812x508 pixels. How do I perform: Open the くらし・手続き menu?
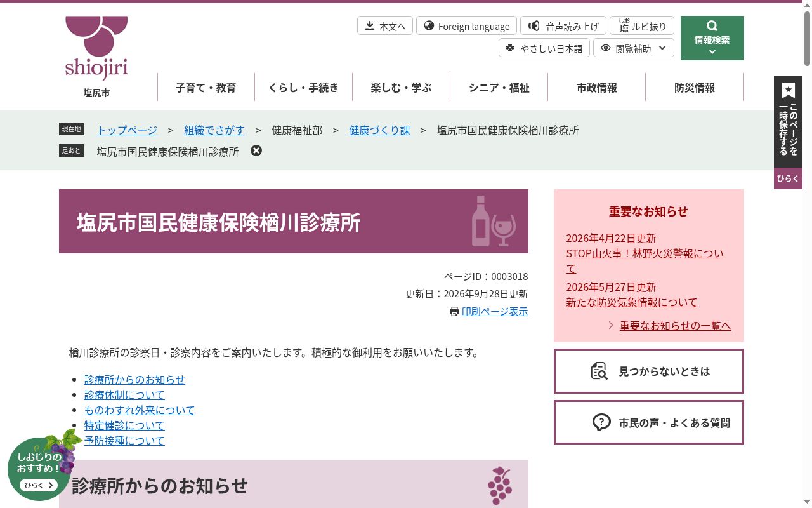[304, 87]
